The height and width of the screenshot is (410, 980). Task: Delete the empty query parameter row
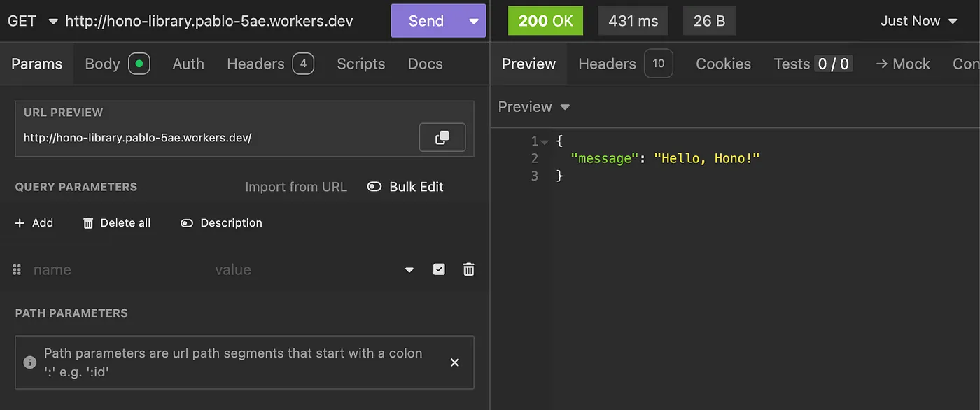coord(469,269)
